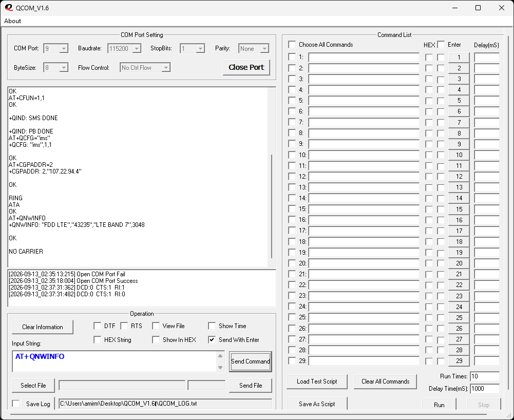Click the "NO CARRIER" line in output

click(26, 252)
